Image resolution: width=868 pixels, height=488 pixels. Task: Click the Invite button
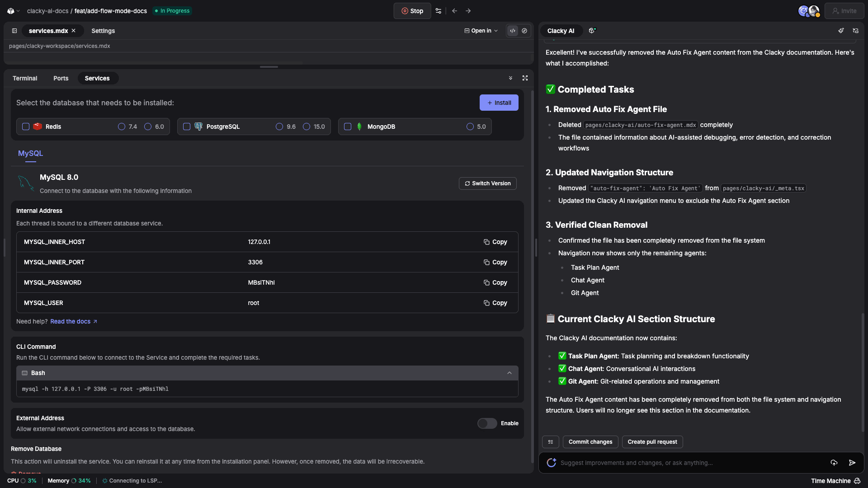[x=844, y=11]
